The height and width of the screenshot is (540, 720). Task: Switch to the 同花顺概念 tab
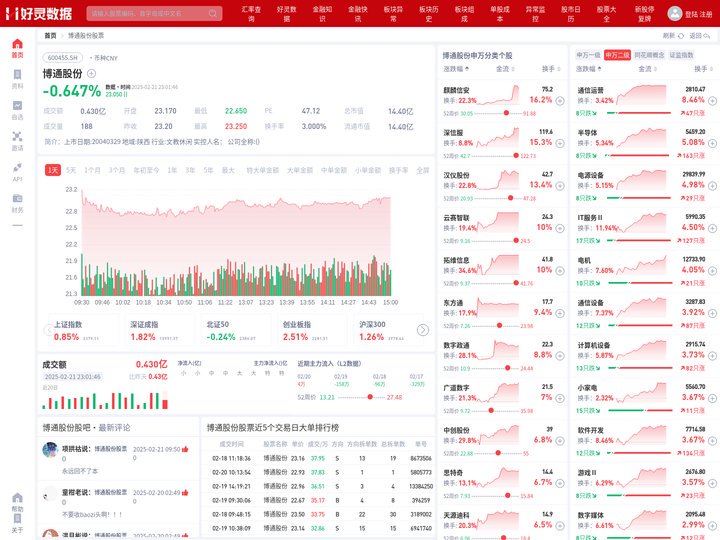tap(649, 55)
